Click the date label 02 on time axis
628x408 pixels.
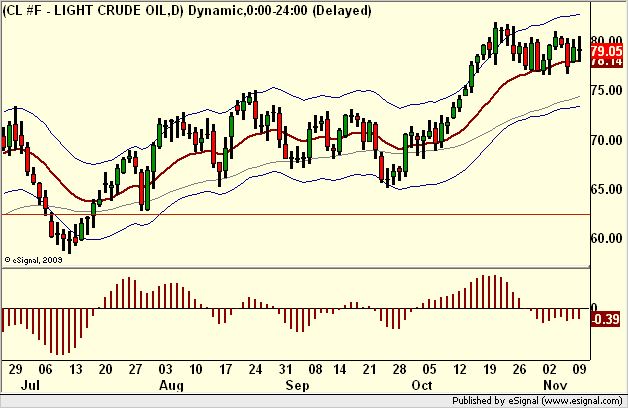click(x=550, y=369)
